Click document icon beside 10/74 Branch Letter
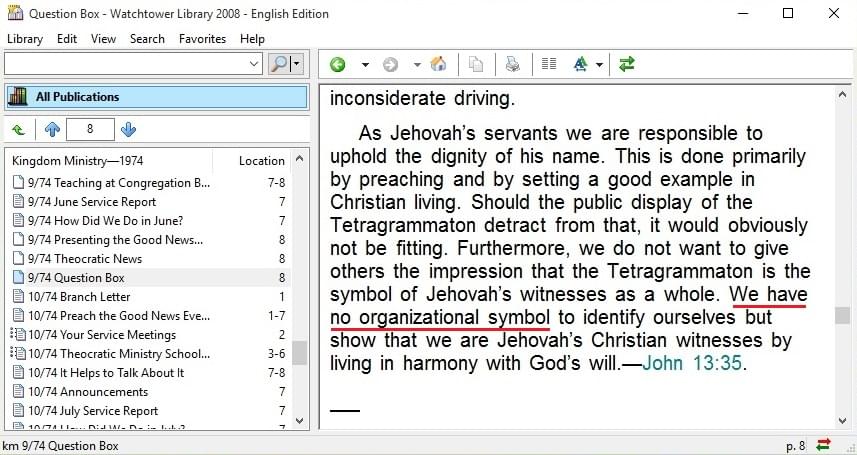 pos(19,297)
